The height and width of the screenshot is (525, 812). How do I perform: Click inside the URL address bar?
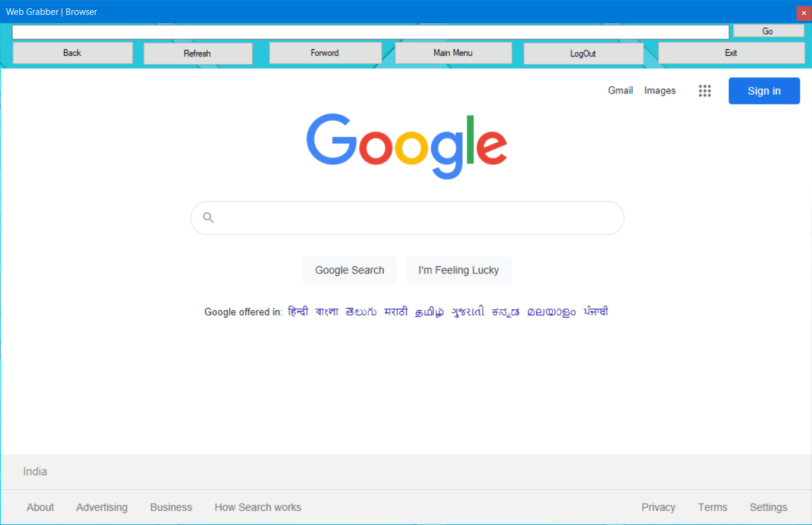click(x=369, y=31)
